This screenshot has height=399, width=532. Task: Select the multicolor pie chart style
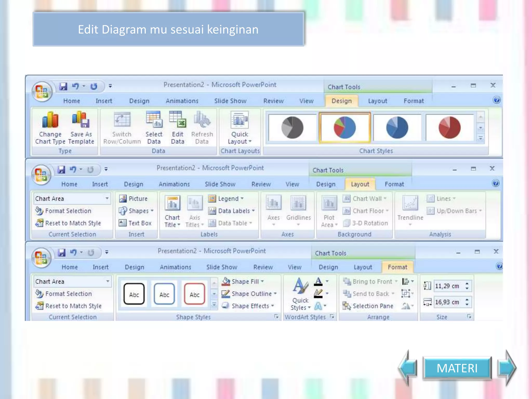pos(345,128)
